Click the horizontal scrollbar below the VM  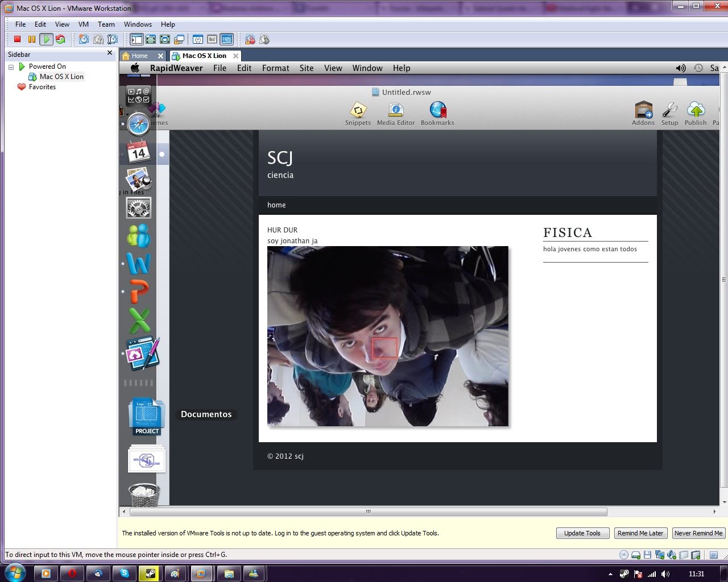[368, 512]
